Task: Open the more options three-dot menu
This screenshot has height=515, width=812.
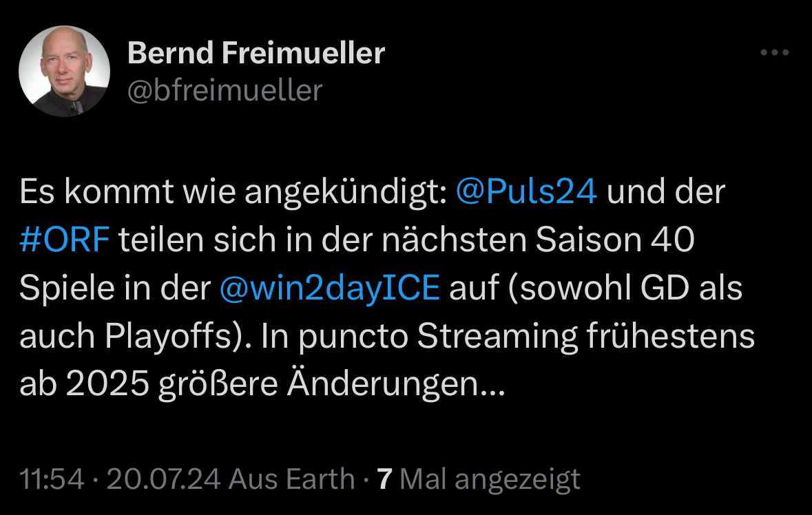Action: pyautogui.click(x=774, y=52)
